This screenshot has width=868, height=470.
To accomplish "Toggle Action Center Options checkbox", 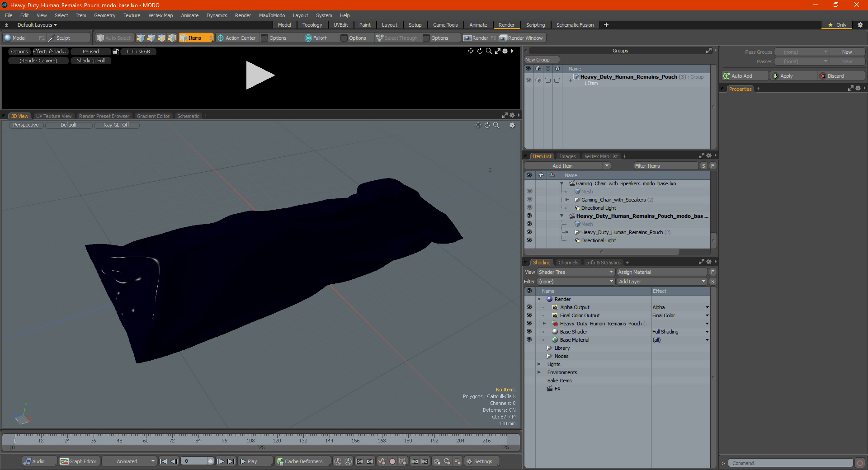I will (265, 38).
